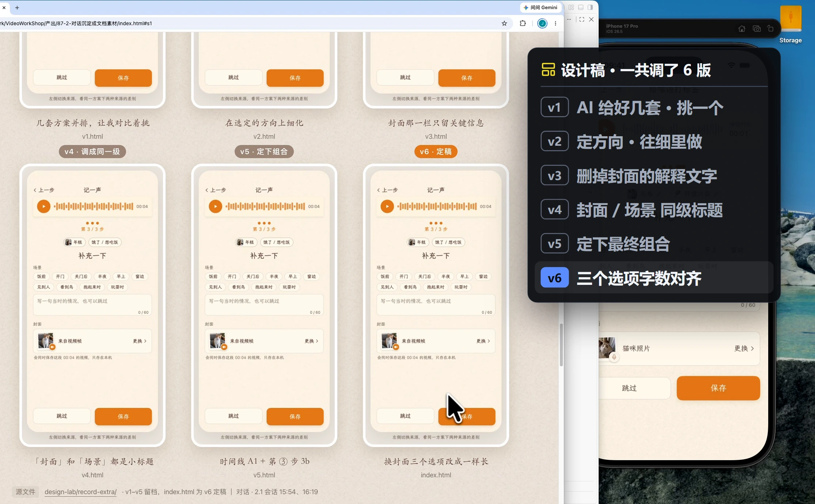The height and width of the screenshot is (504, 815).
Task: Rotate the simulator device
Action: (x=770, y=28)
